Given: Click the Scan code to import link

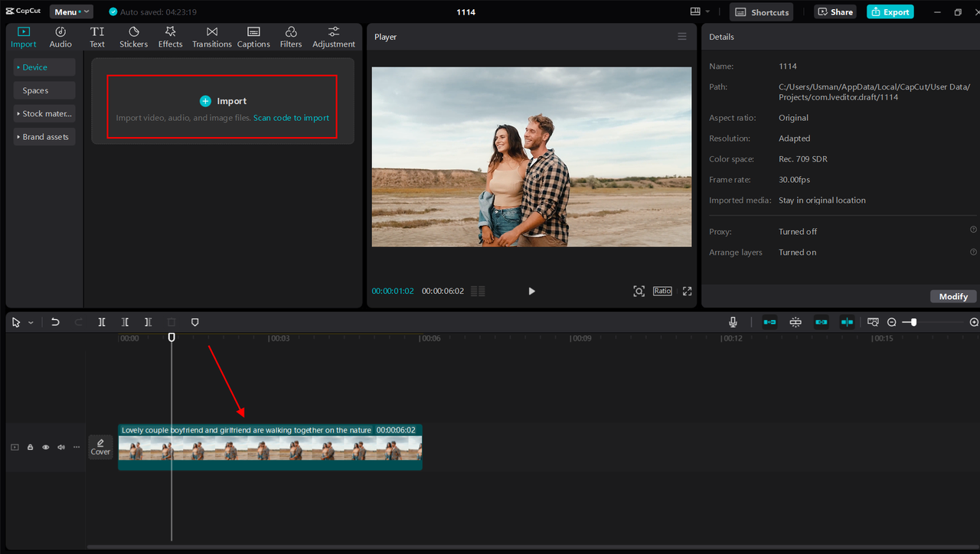Looking at the screenshot, I should [292, 118].
